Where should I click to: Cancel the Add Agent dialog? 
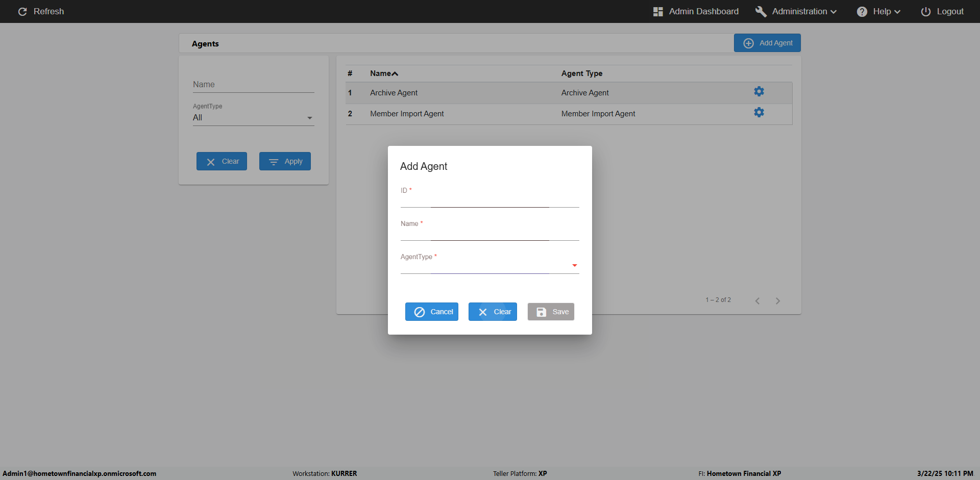[432, 312]
